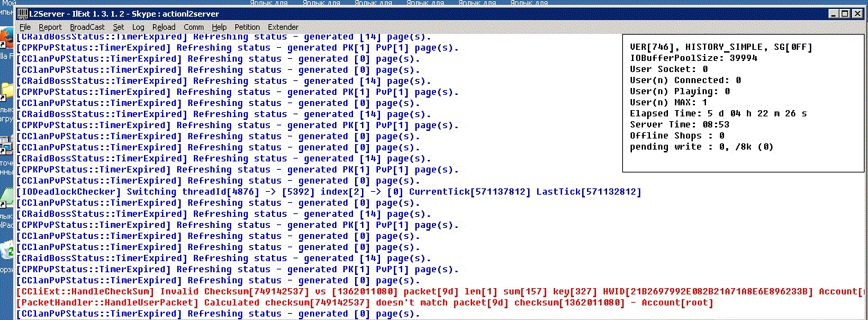Open the Report menu

click(51, 27)
